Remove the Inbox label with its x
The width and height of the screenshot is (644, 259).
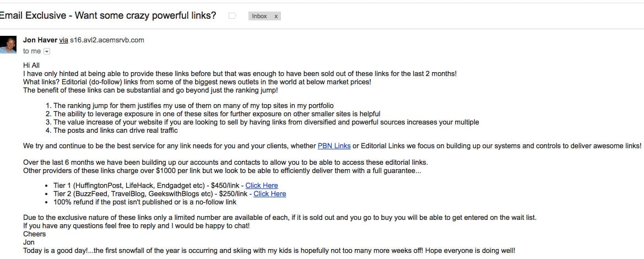tap(276, 17)
